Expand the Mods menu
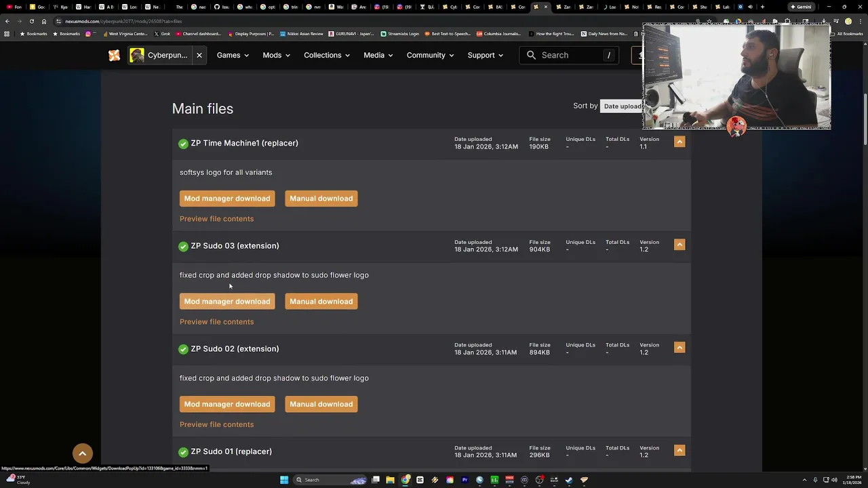868x488 pixels. point(276,55)
